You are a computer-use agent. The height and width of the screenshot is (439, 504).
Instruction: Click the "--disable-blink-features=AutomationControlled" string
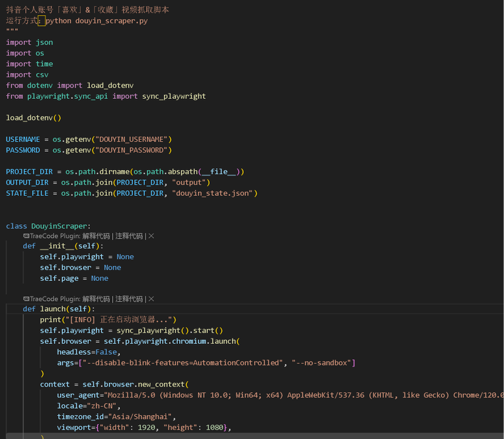coord(183,363)
